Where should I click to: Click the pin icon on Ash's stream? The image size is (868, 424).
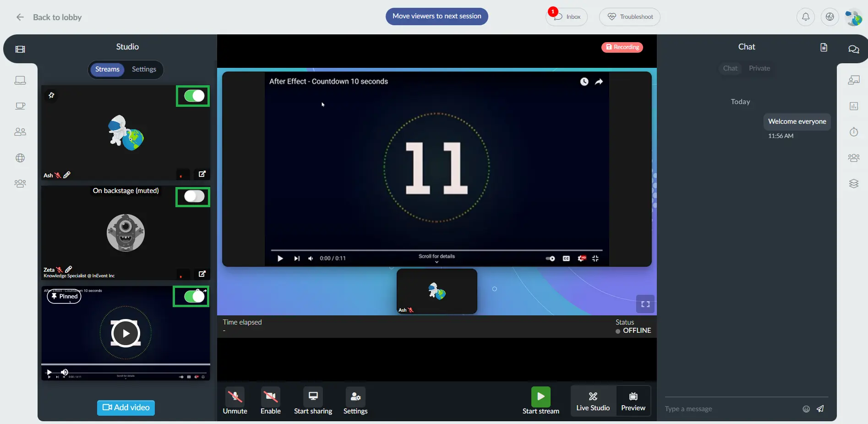pyautogui.click(x=51, y=95)
